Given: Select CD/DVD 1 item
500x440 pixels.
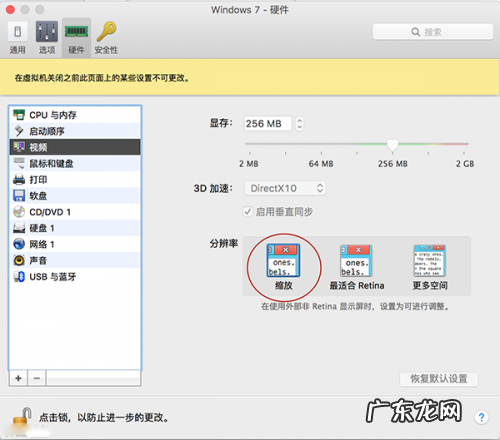Looking at the screenshot, I should click(75, 212).
